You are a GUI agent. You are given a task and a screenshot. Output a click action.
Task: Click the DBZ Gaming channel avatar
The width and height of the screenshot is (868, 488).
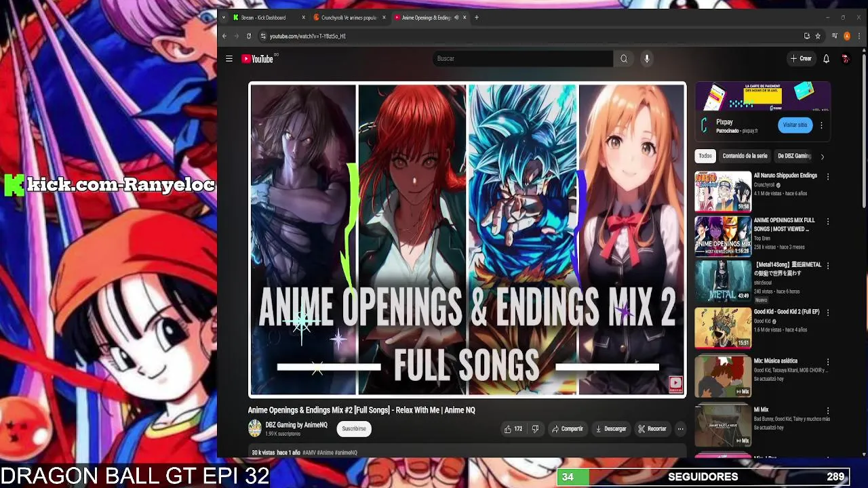(255, 428)
